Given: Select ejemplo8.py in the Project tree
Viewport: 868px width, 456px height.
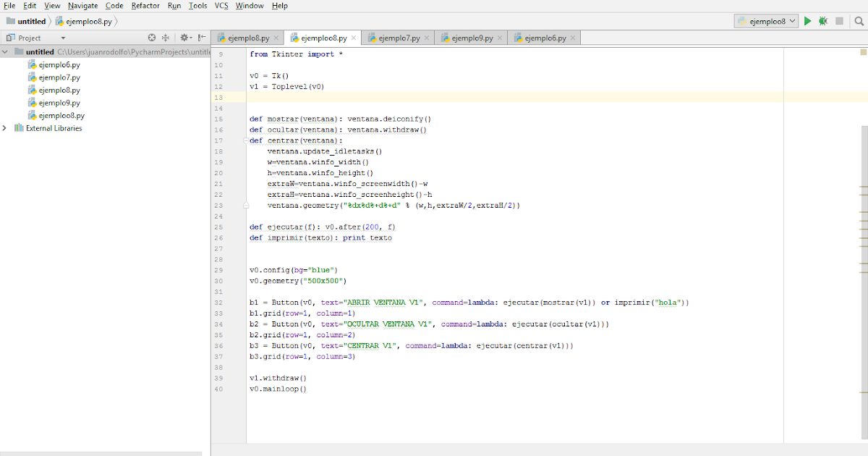Looking at the screenshot, I should pos(58,89).
